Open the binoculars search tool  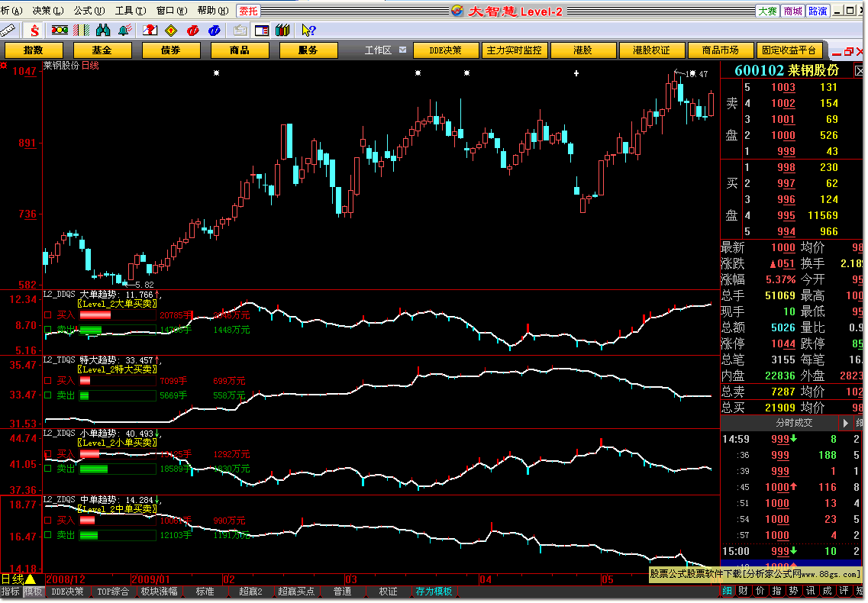tap(104, 31)
